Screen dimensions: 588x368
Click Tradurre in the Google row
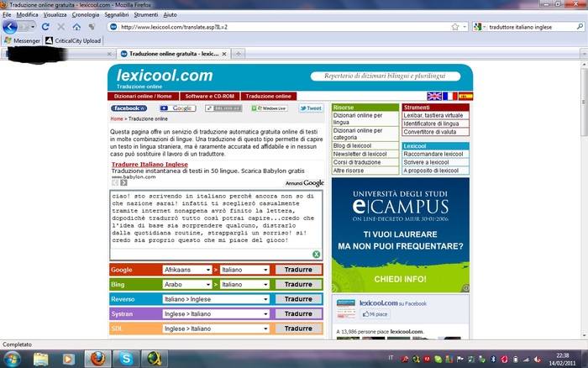(298, 270)
